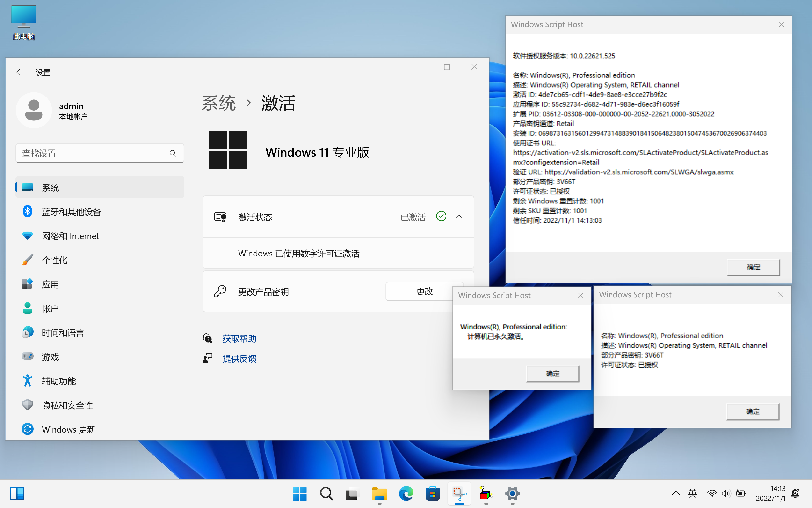Image resolution: width=812 pixels, height=508 pixels.
Task: Go back with the Settings back arrow
Action: pos(20,72)
